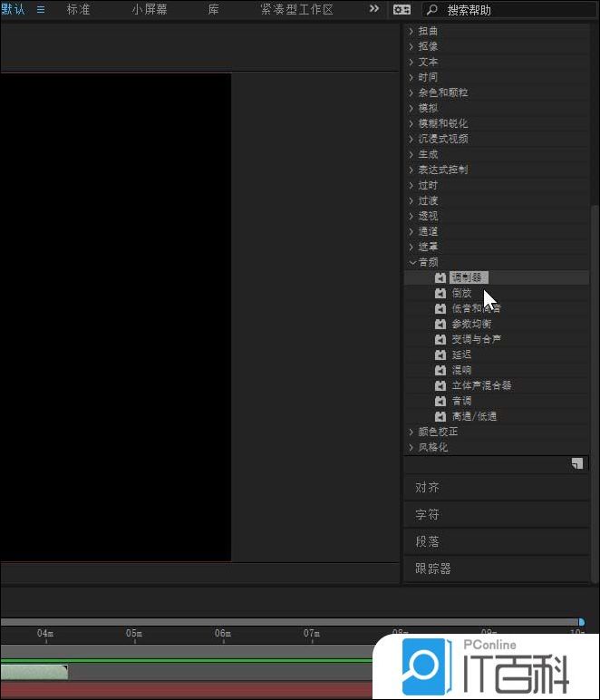
Task: Show more workspaces with the double-arrow icon
Action: [x=374, y=8]
